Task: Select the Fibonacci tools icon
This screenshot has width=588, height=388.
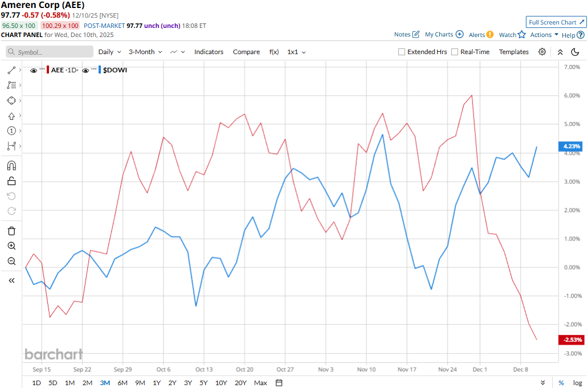Action: [x=11, y=85]
